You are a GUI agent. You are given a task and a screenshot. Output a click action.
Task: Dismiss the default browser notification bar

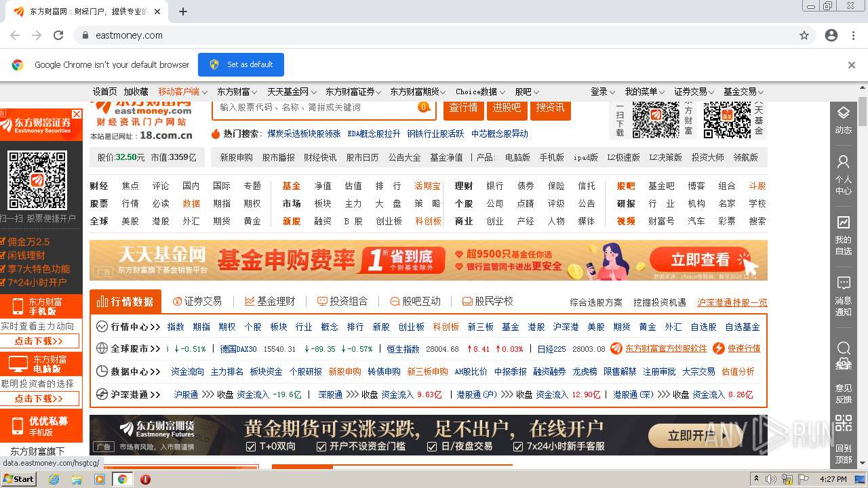pyautogui.click(x=852, y=65)
